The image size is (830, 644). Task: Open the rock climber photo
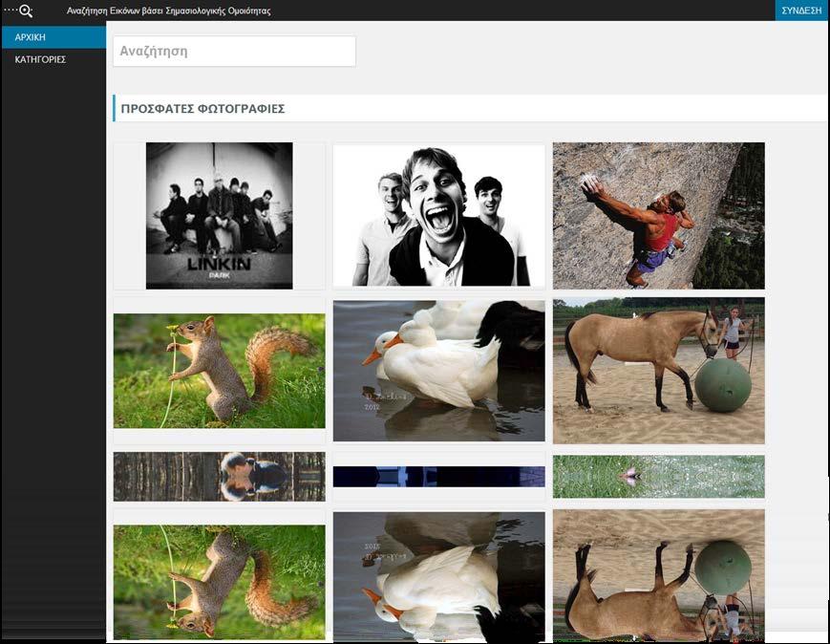[658, 216]
